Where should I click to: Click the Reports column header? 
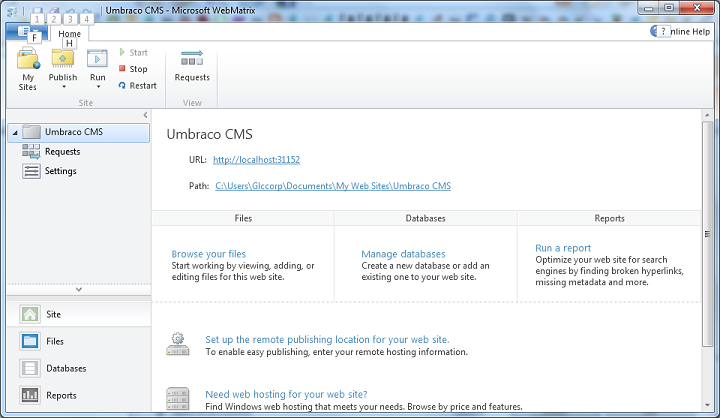(609, 218)
